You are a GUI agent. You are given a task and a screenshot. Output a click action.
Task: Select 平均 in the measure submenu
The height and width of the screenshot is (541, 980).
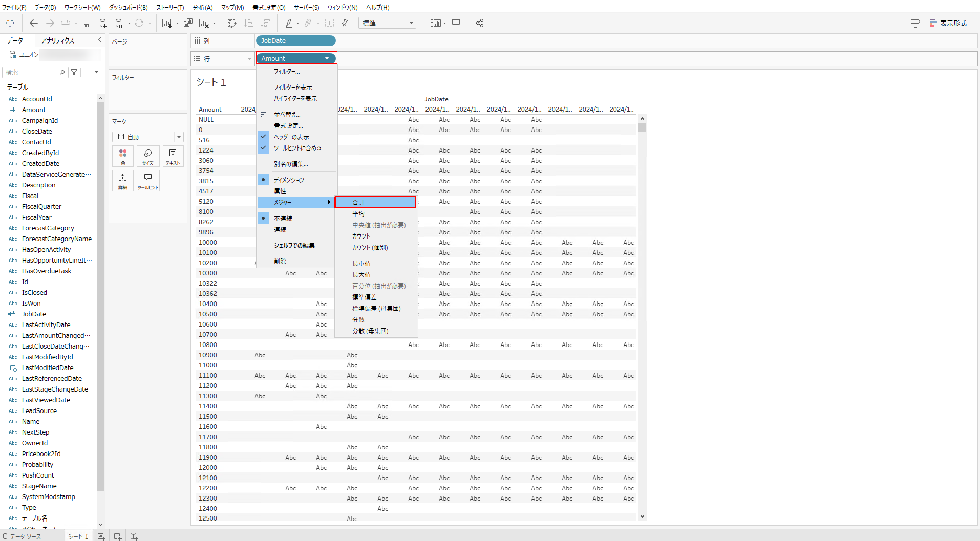click(358, 213)
